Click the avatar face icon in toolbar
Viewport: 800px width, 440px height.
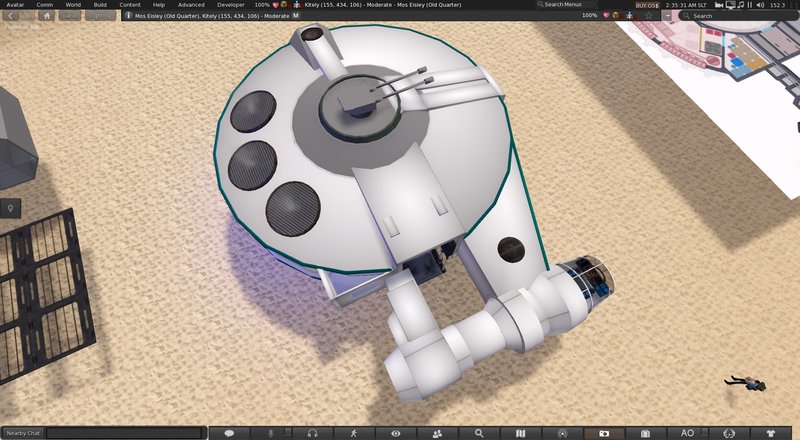tap(729, 433)
